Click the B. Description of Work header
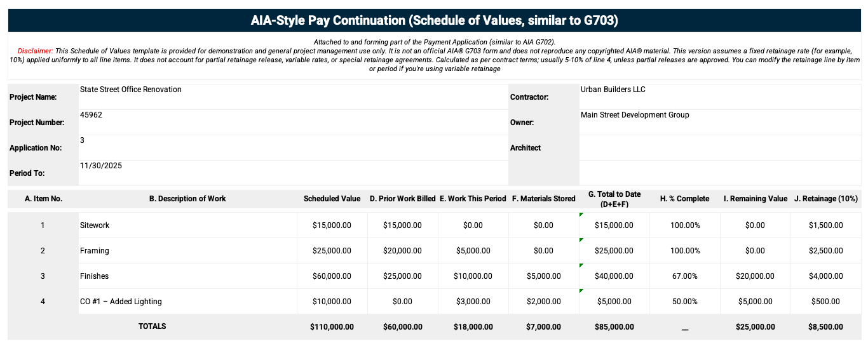The width and height of the screenshot is (868, 348). 187,199
